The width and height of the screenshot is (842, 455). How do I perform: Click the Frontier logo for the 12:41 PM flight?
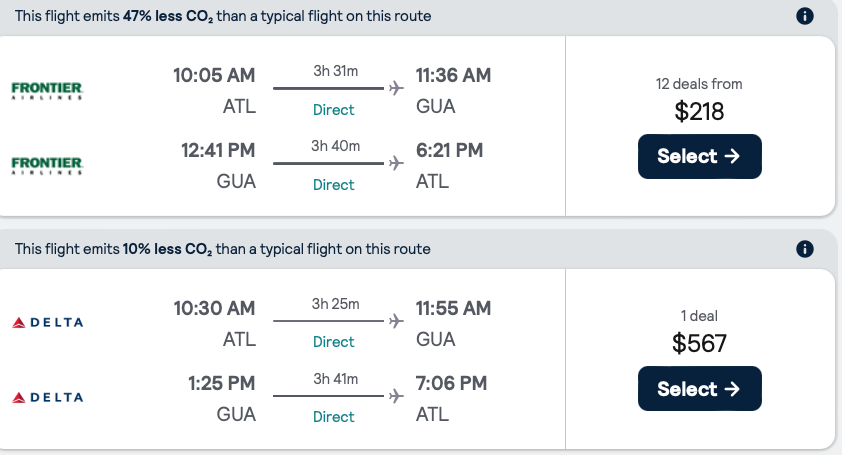click(46, 164)
